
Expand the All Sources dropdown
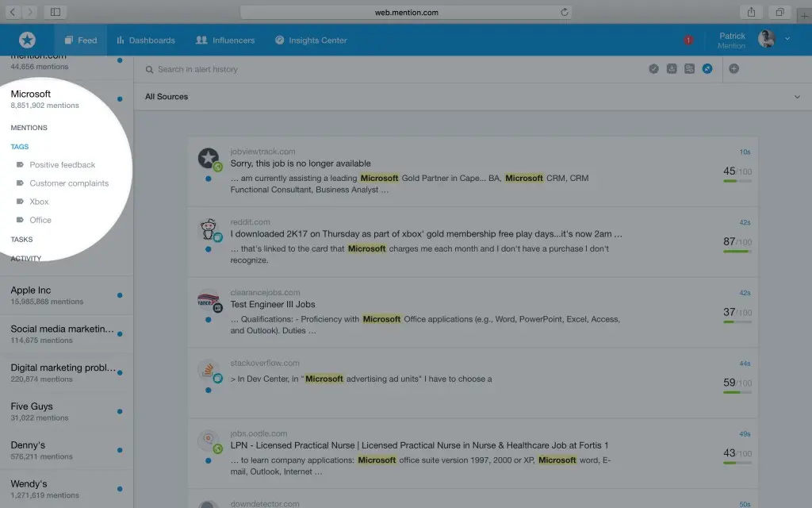[x=797, y=97]
